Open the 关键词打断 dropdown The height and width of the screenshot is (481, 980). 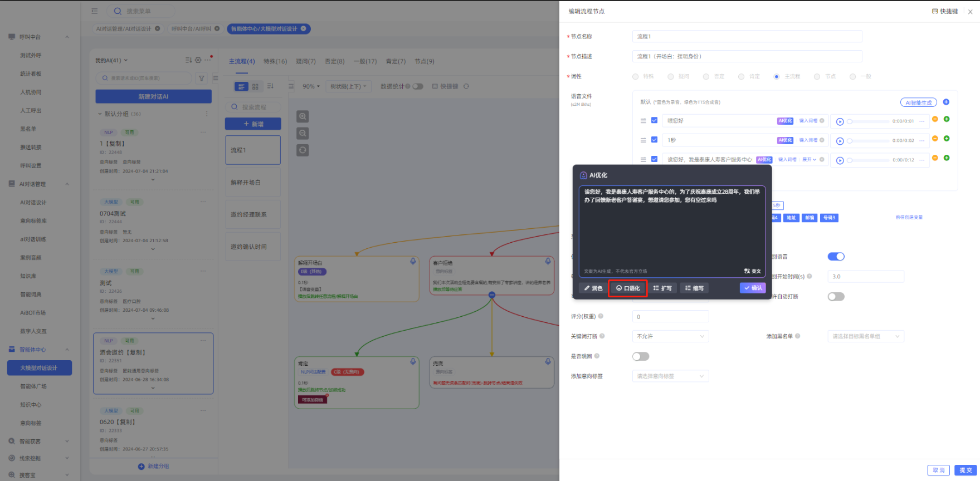pos(670,336)
